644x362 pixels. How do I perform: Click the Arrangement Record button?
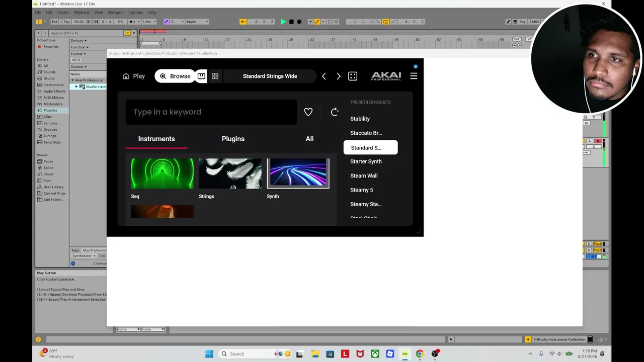coord(299,22)
